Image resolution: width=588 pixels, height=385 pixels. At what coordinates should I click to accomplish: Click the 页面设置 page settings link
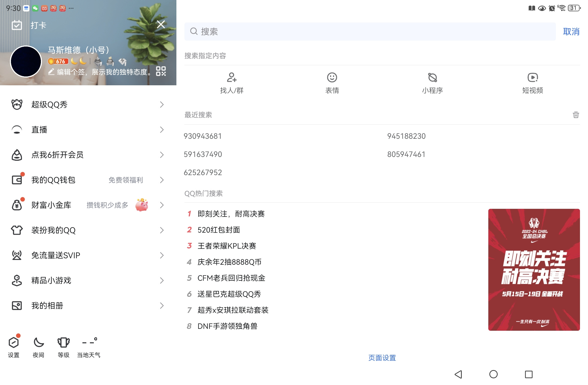click(382, 358)
